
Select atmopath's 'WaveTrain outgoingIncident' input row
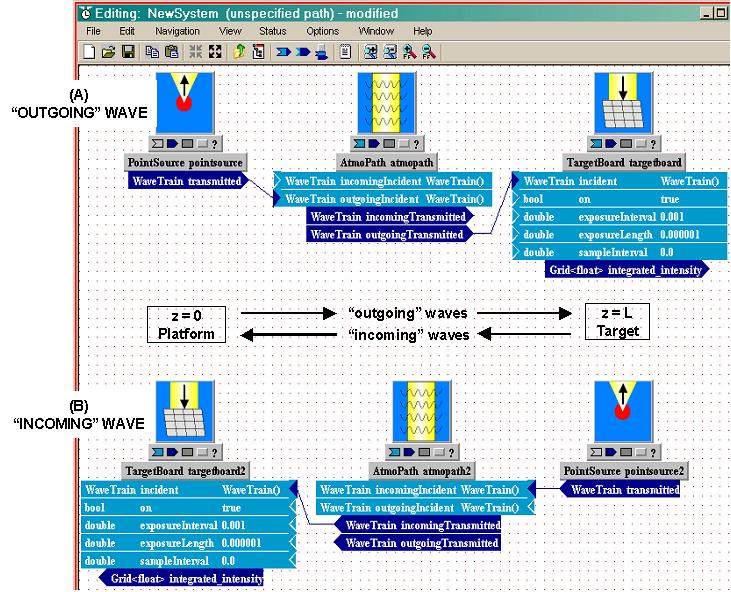tap(382, 199)
